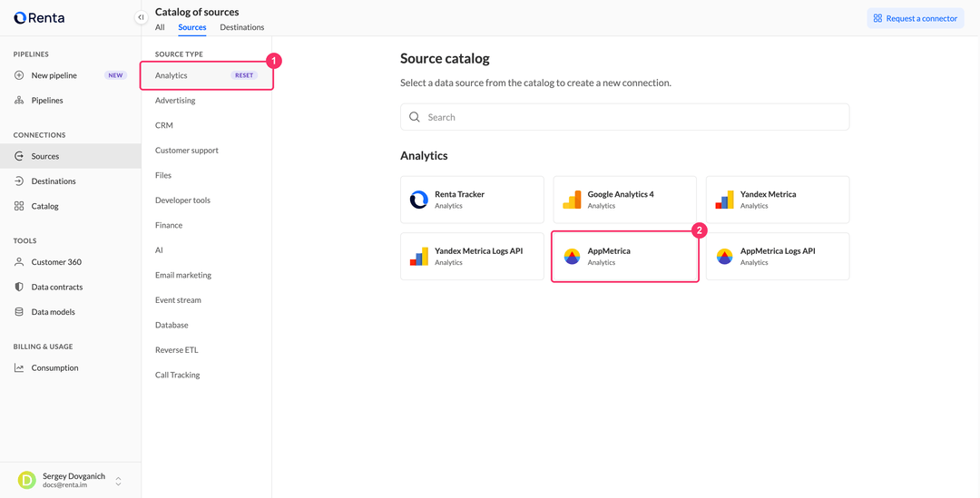This screenshot has width=980, height=498.
Task: Expand the account switcher chevrons
Action: pyautogui.click(x=118, y=482)
